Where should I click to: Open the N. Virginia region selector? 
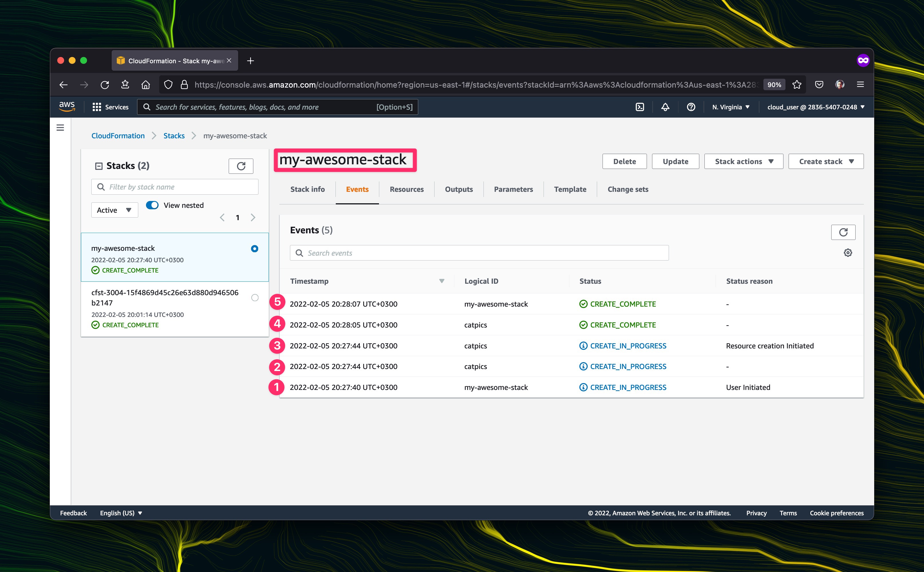(x=730, y=107)
